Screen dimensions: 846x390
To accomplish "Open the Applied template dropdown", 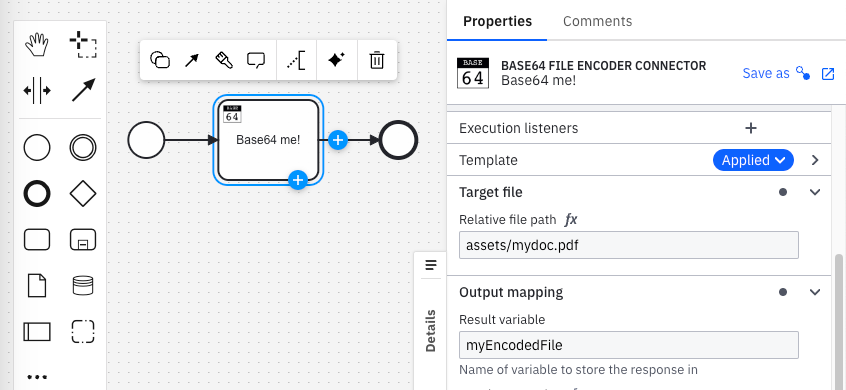I will coord(753,160).
